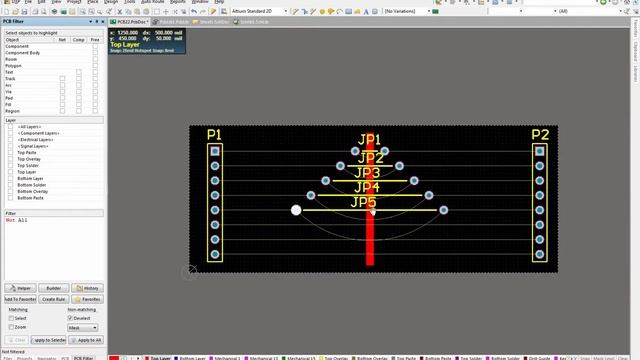Screen dimensions: 640x360
Task: Click the square pad 1 of P1
Action: 215,151
